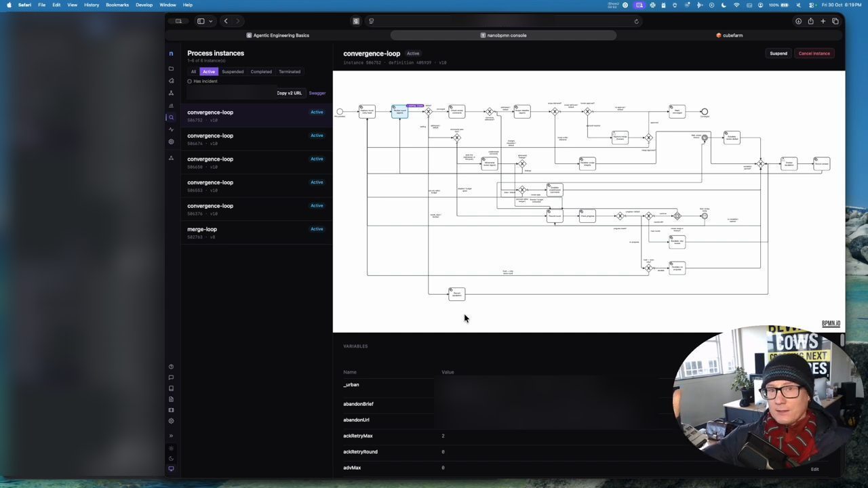Image resolution: width=868 pixels, height=488 pixels.
Task: Click Safari's reload page icon
Action: (x=636, y=21)
